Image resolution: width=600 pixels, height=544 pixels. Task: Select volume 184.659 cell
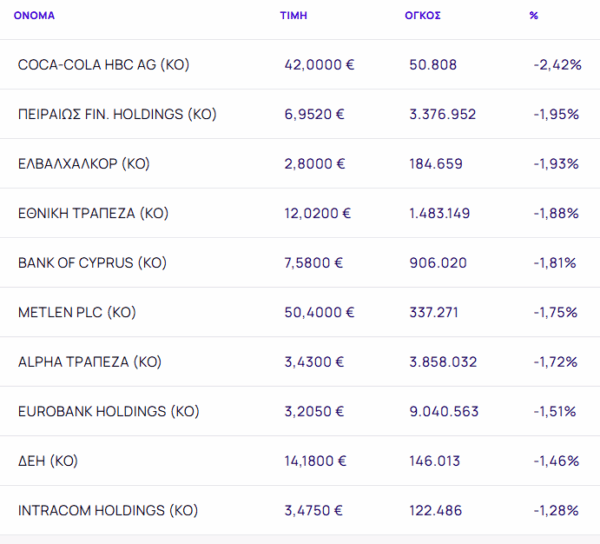tap(436, 164)
